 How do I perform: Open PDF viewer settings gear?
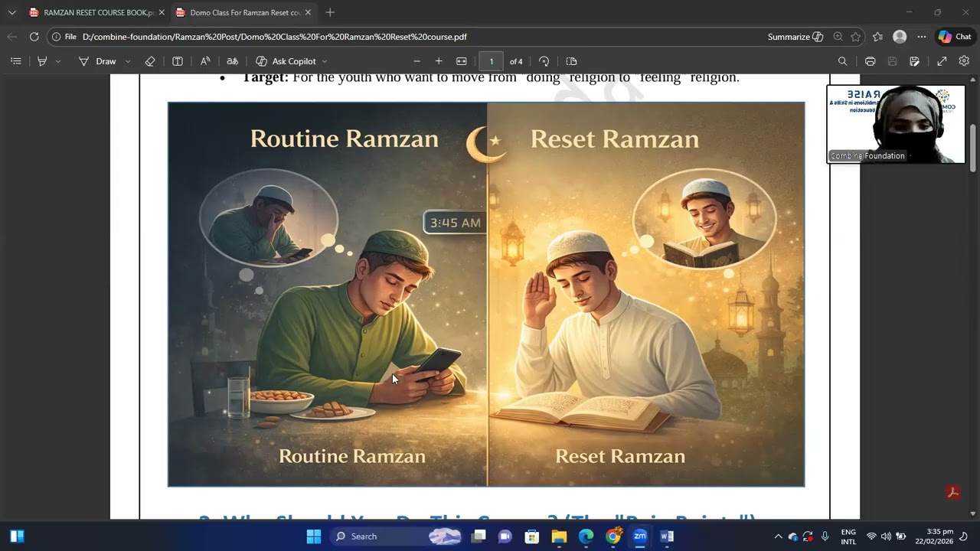pyautogui.click(x=964, y=61)
